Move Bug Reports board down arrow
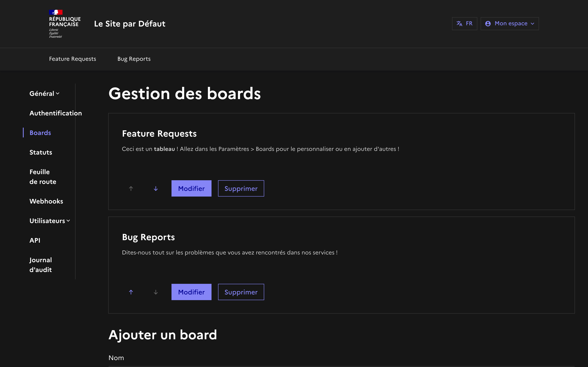This screenshot has width=588, height=367. (x=156, y=292)
